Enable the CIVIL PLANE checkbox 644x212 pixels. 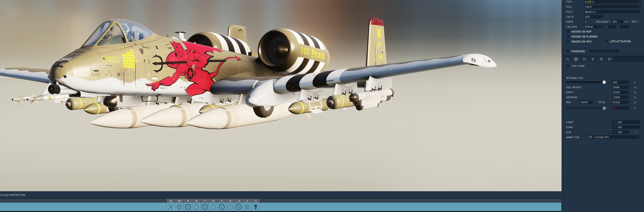tap(568, 66)
